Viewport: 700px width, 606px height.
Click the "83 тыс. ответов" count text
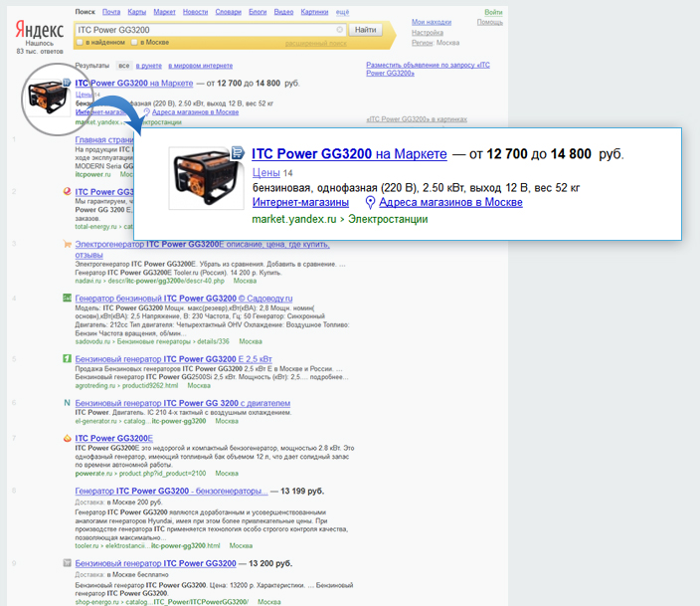pos(40,52)
